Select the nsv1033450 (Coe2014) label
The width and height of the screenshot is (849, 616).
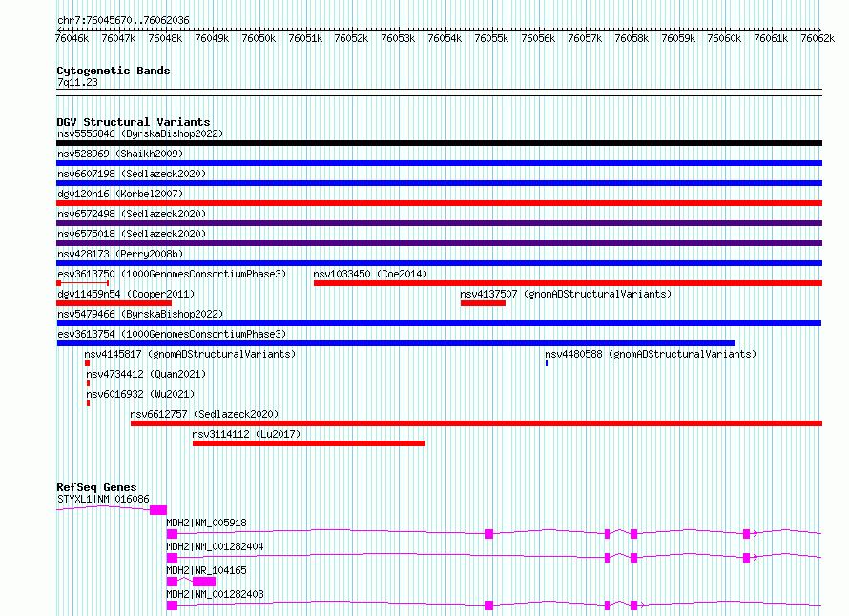pos(370,274)
